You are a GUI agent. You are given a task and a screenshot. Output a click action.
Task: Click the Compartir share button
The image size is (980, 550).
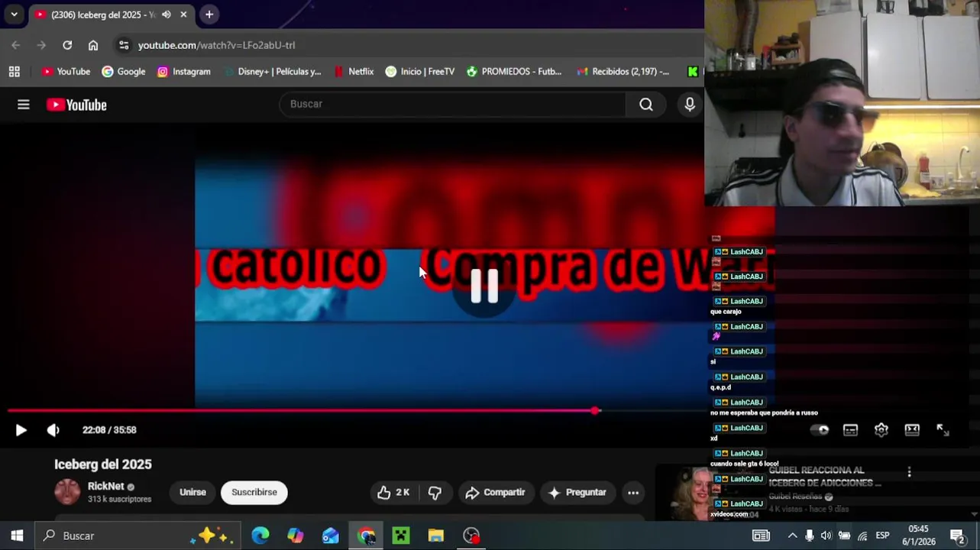495,493
